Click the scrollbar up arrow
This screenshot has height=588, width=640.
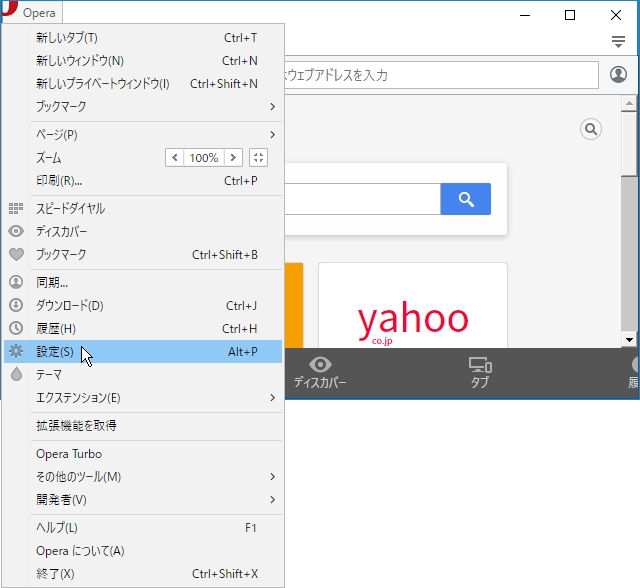point(629,104)
